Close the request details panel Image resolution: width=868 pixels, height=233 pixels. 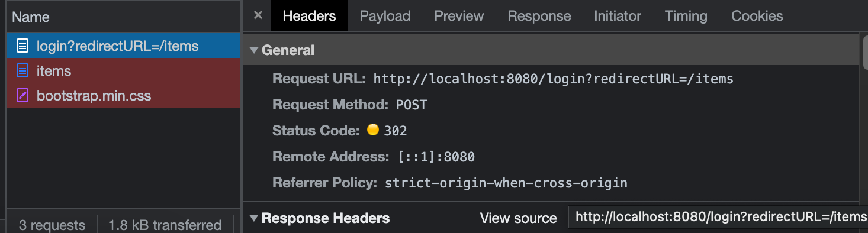point(258,16)
